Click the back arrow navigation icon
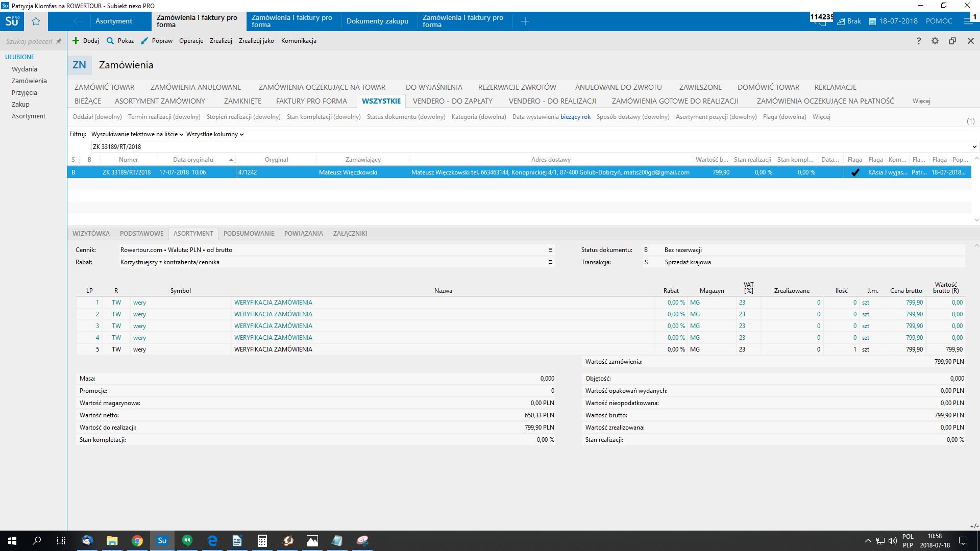This screenshot has width=980, height=551. coord(78,21)
